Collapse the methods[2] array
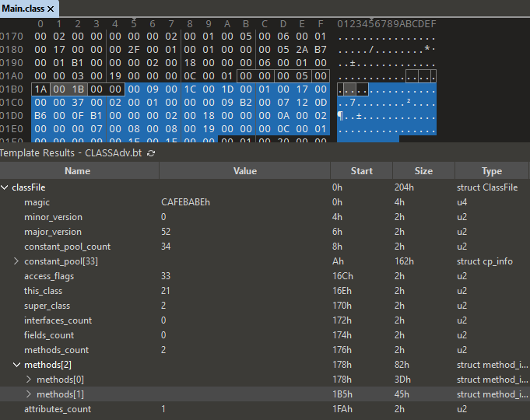The height and width of the screenshot is (420, 530). coord(16,365)
